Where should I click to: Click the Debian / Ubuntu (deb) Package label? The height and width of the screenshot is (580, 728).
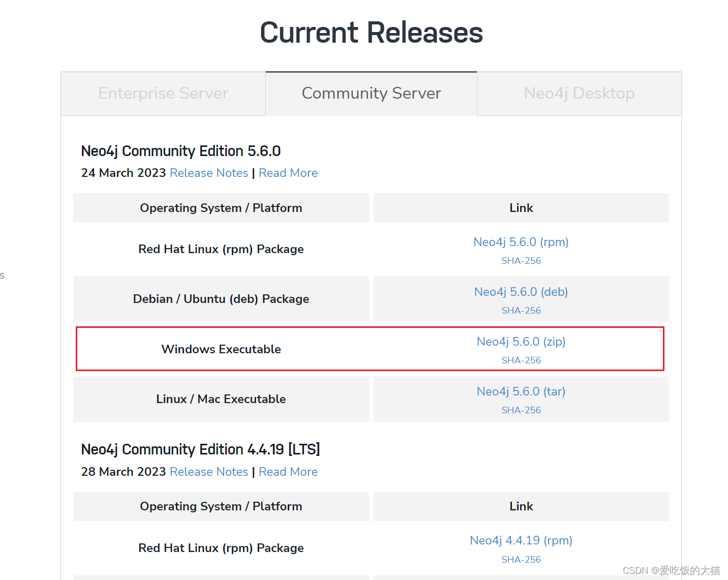tap(221, 299)
